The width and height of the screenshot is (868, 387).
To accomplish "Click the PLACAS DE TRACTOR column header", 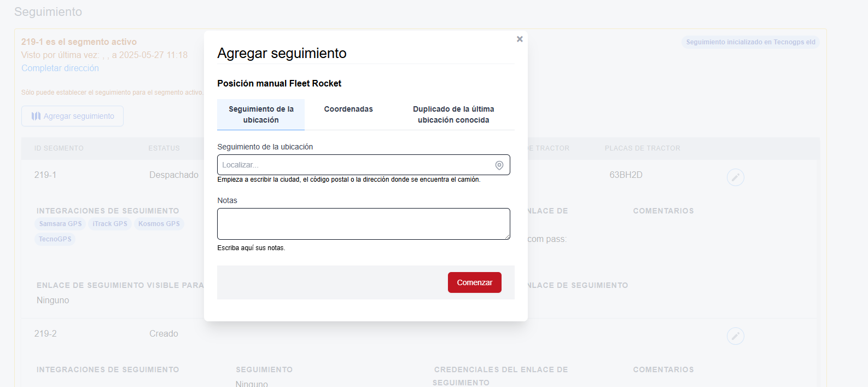I will tap(643, 148).
